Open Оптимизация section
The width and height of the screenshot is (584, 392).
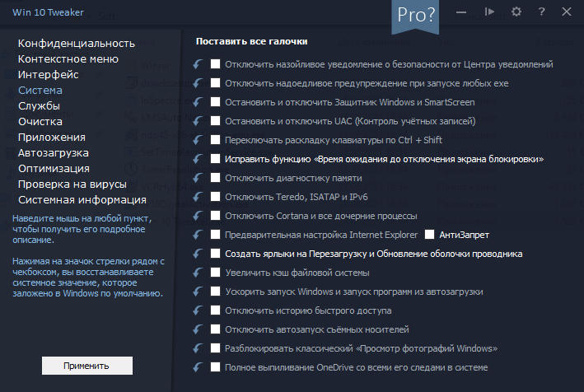pos(54,169)
